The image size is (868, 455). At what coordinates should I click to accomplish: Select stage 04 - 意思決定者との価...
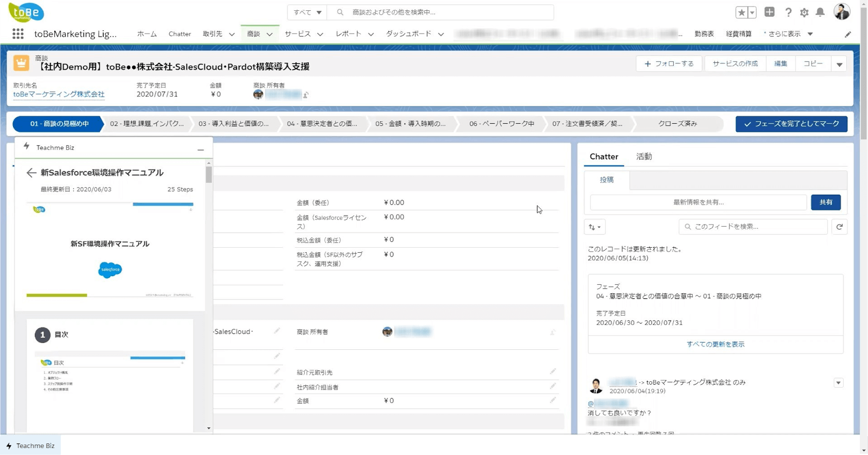click(322, 124)
